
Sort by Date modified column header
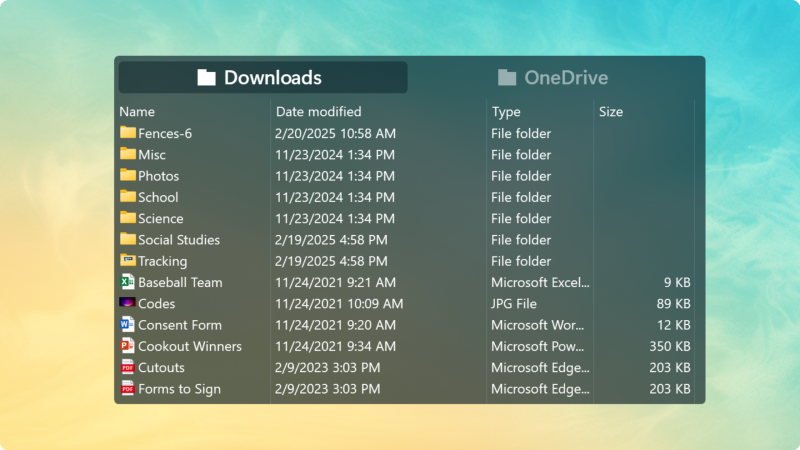[x=318, y=112]
